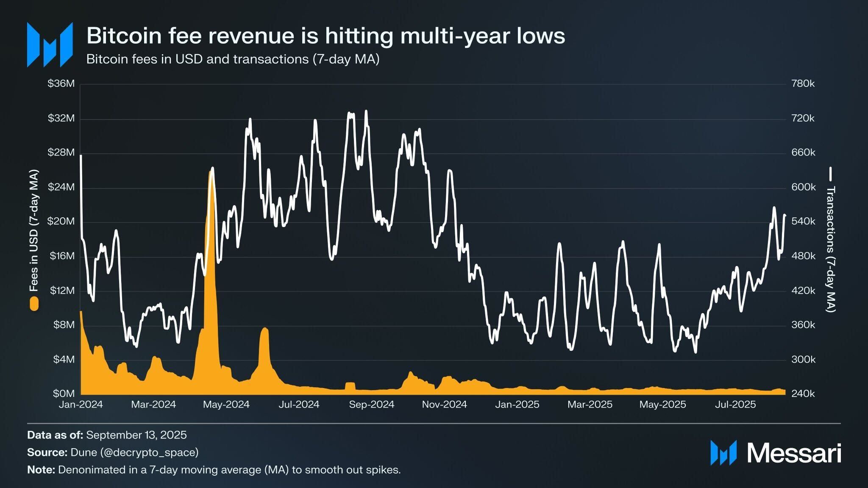The width and height of the screenshot is (868, 488).
Task: Click the Messari wordmark text
Action: pyautogui.click(x=794, y=453)
